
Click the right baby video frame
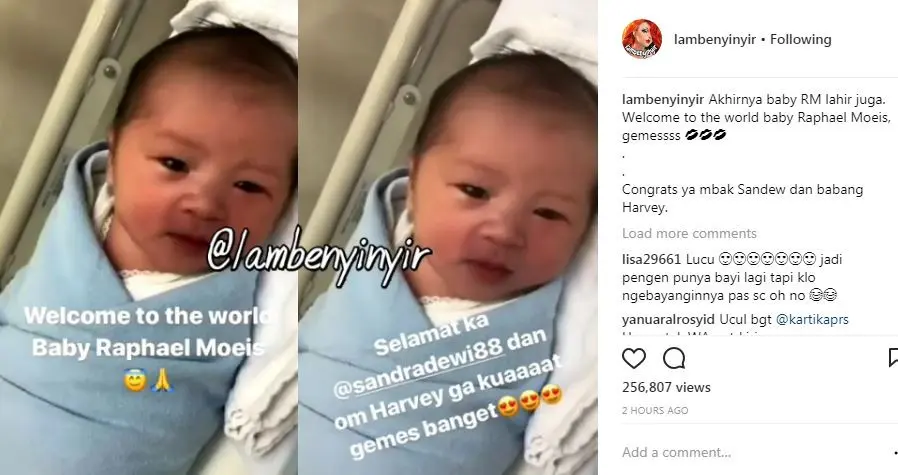[448, 237]
